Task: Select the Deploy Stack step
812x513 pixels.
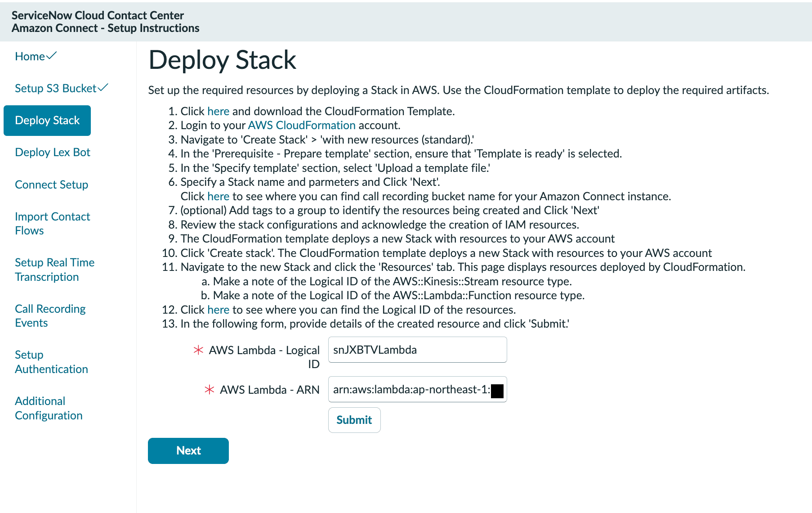Action: [47, 121]
